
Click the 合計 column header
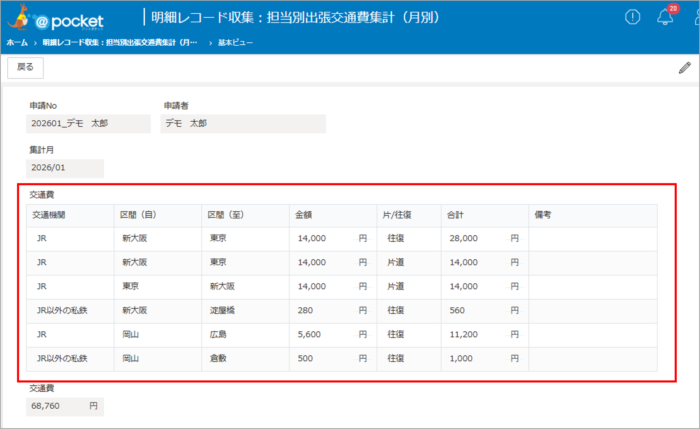click(485, 216)
